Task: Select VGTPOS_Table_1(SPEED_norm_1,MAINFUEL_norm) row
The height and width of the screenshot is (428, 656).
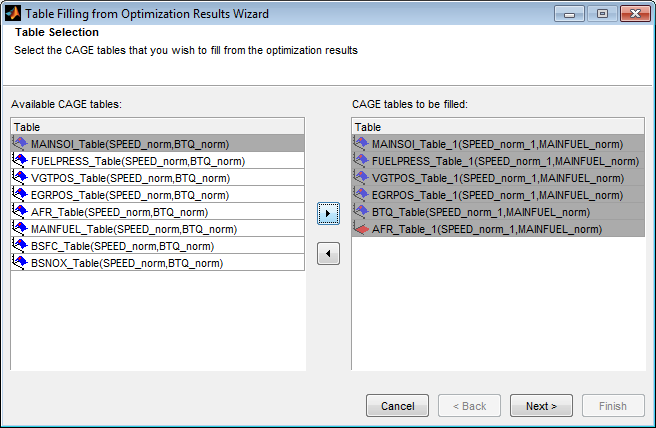Action: pyautogui.click(x=498, y=178)
